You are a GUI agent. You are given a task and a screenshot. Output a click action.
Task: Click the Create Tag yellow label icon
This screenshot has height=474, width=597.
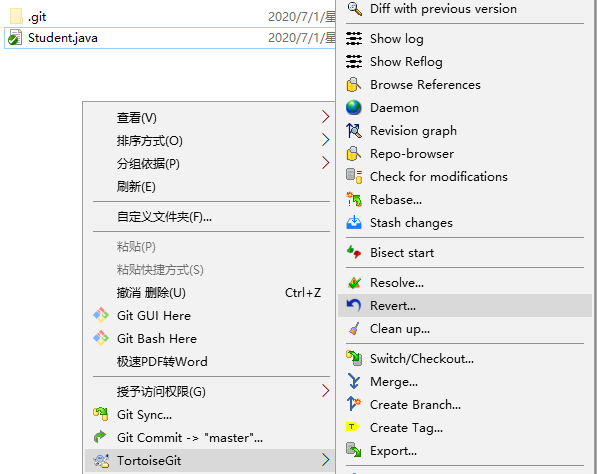pos(352,427)
